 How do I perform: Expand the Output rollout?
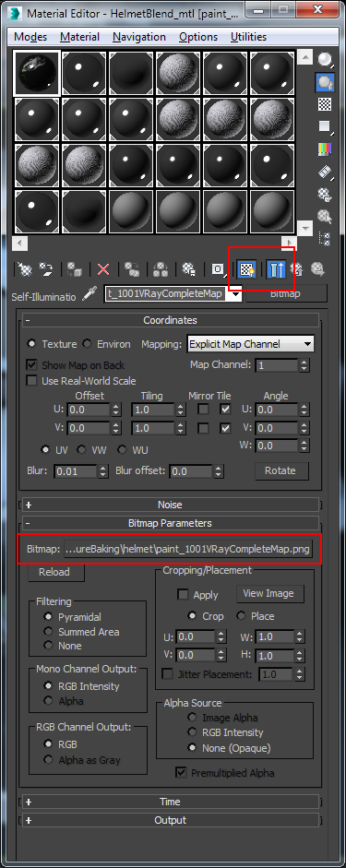pos(171,820)
